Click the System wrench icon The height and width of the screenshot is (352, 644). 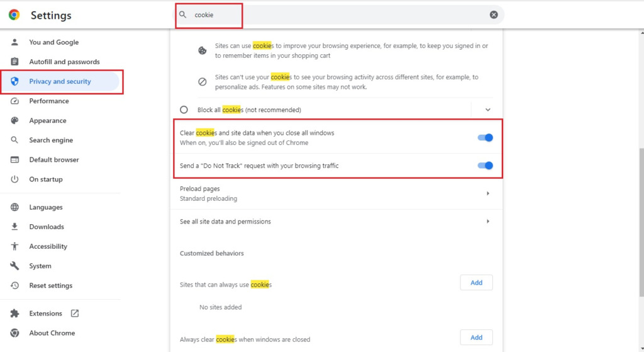pos(14,266)
